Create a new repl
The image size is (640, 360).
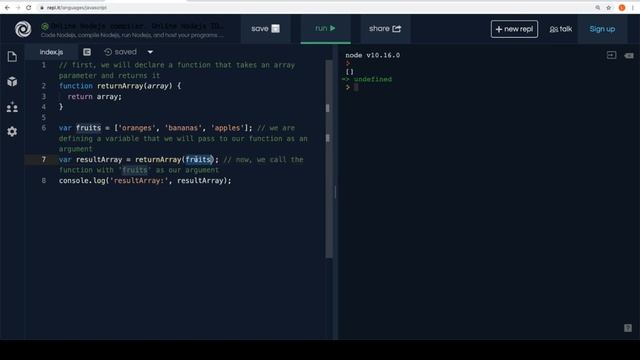click(x=514, y=29)
